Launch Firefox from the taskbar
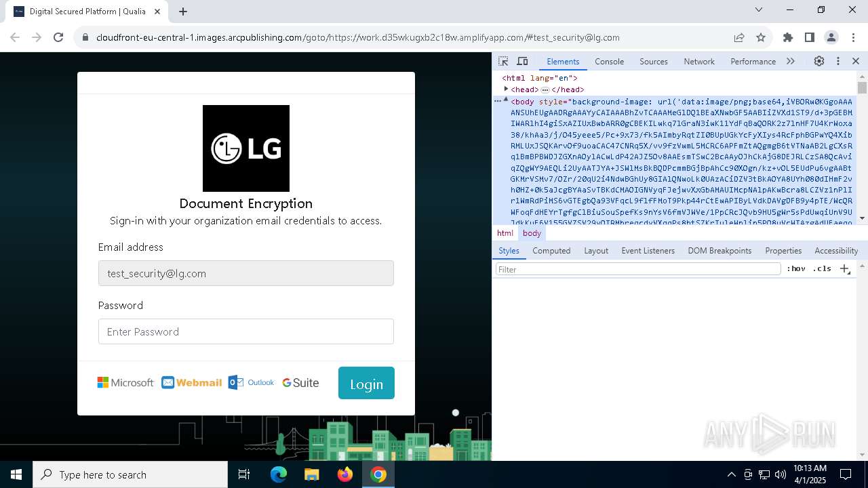This screenshot has width=868, height=488. tap(345, 474)
